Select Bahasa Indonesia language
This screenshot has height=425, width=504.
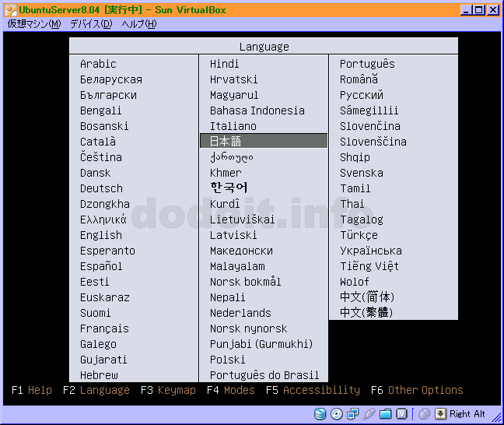tap(257, 111)
